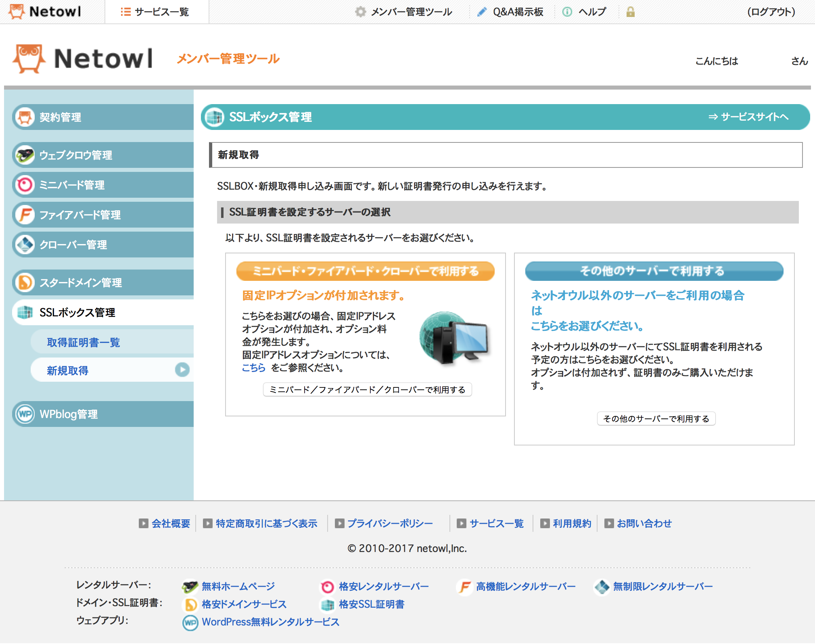Go to ⇒ サービスサイトへ link
This screenshot has width=815, height=644.
[x=748, y=117]
